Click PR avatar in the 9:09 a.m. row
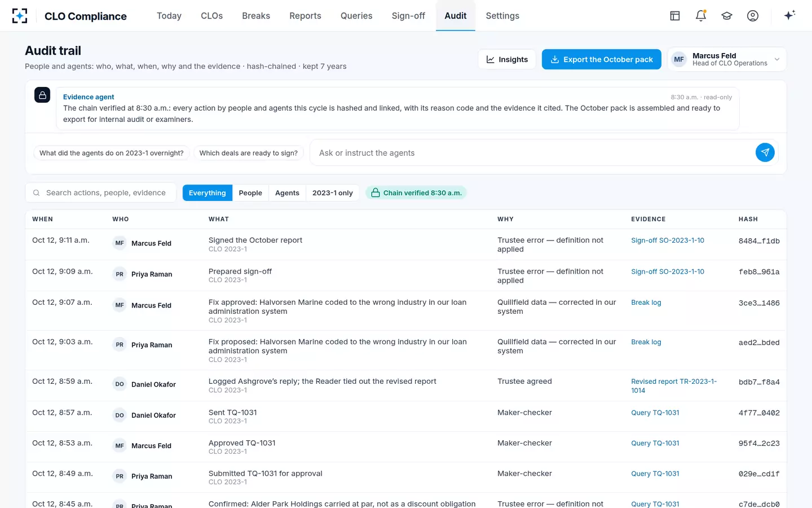The width and height of the screenshot is (812, 508). point(120,274)
